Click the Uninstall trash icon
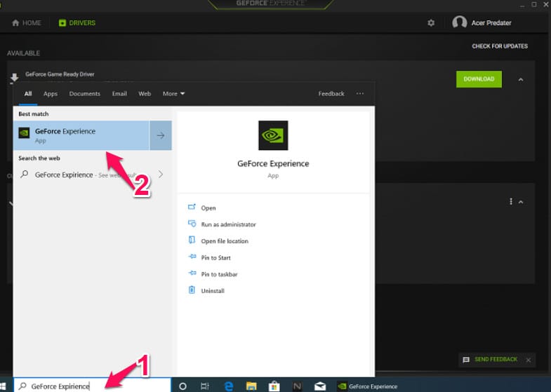This screenshot has height=392, width=551. (192, 290)
